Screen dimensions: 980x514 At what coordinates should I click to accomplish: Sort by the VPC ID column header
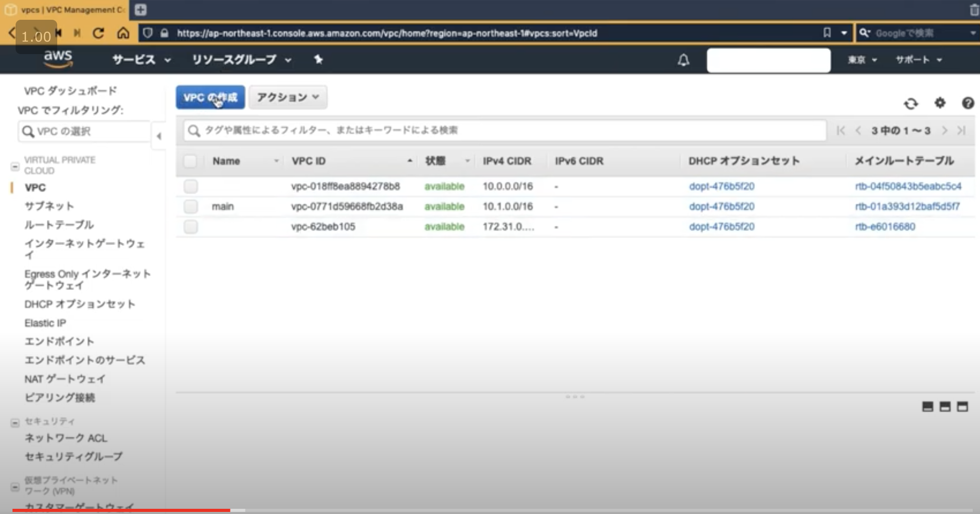tap(309, 161)
